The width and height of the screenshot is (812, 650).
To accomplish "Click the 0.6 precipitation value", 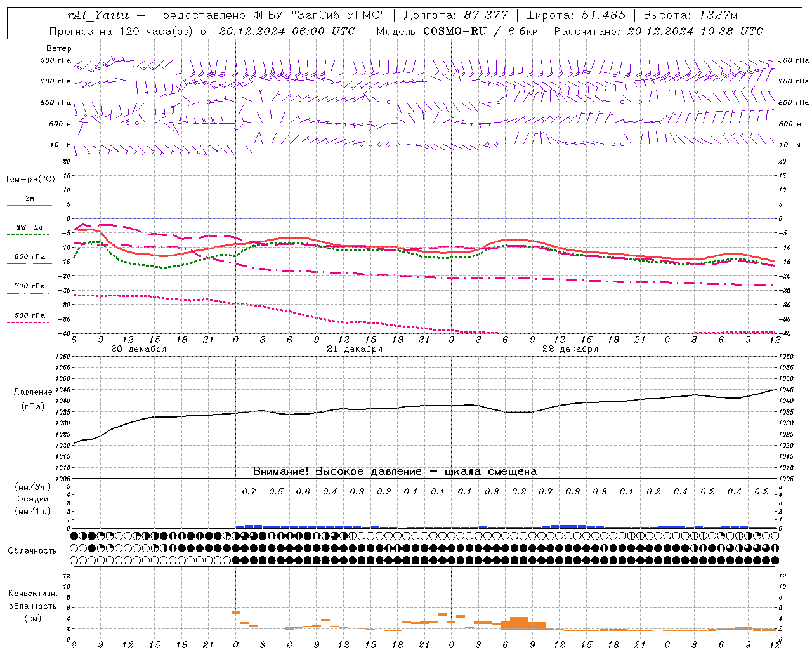I will pyautogui.click(x=303, y=491).
